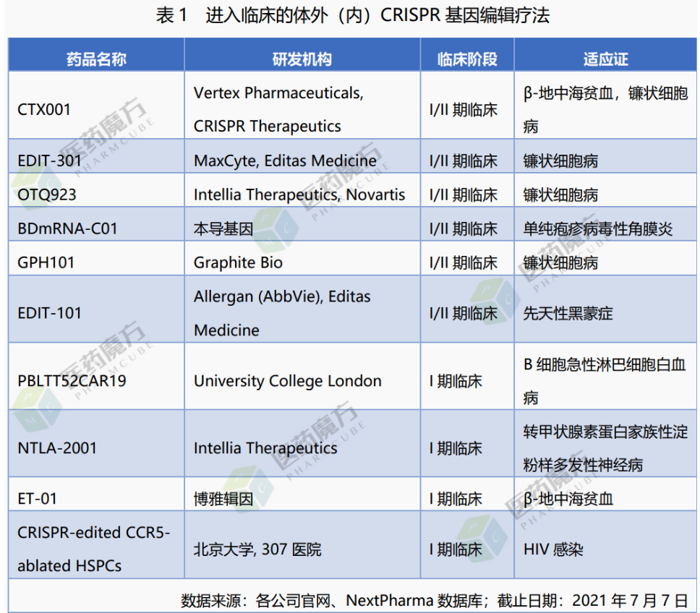Click the drug name EDIT-301
This screenshot has width=700, height=613.
pyautogui.click(x=49, y=160)
